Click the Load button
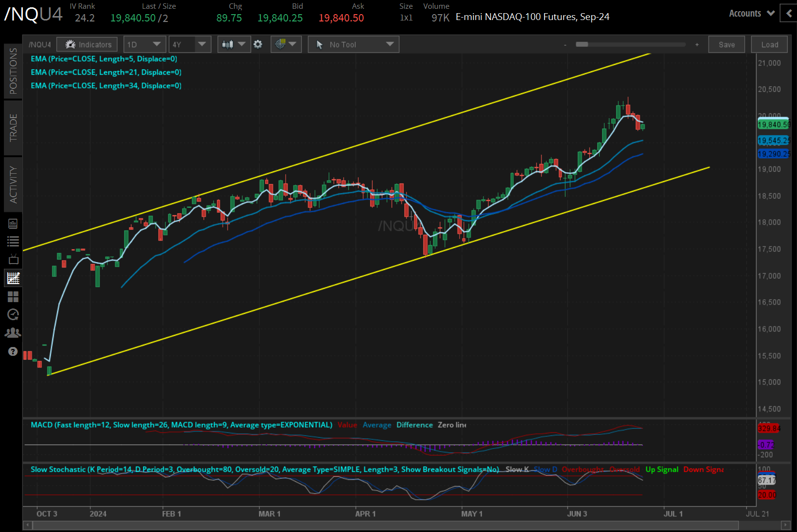The width and height of the screenshot is (797, 532). pyautogui.click(x=770, y=44)
